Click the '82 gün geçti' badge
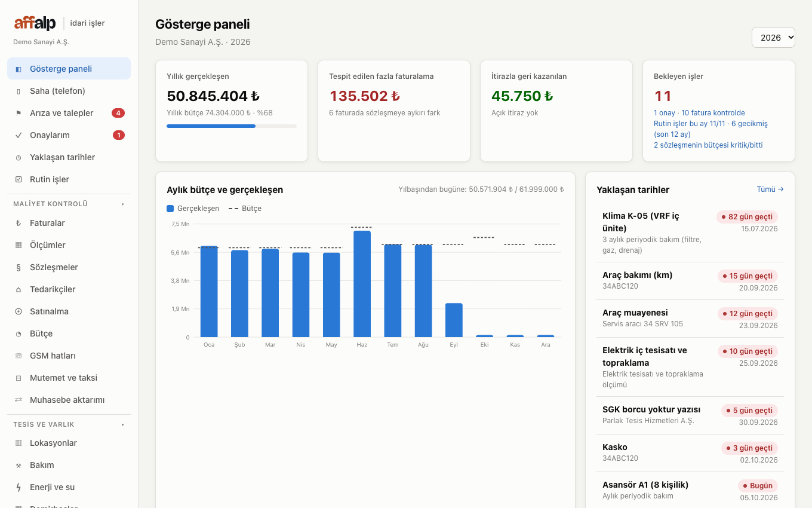 747,217
